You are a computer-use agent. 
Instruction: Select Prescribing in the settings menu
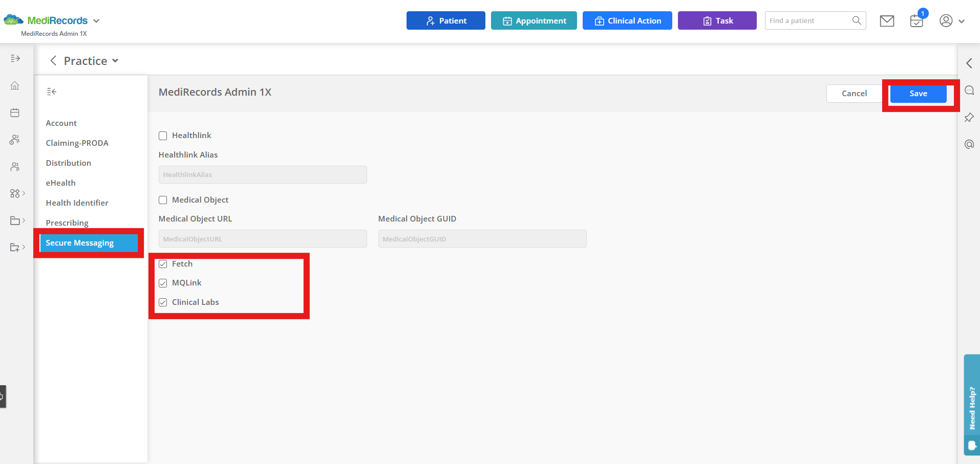point(67,223)
